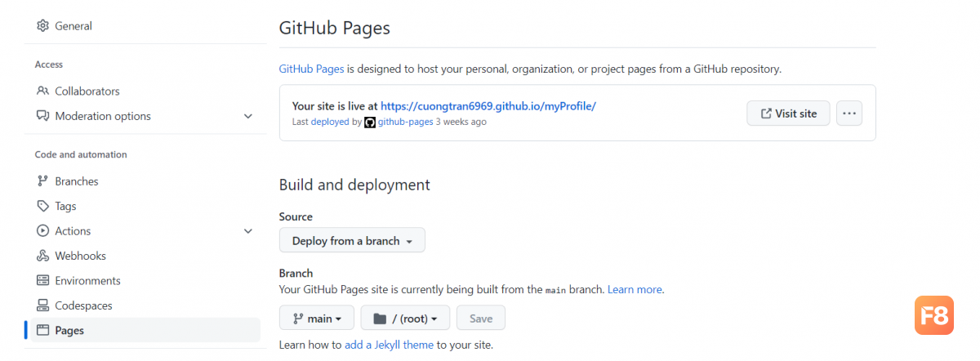Click the GitHub Pages documentation link
980x361 pixels.
click(311, 69)
